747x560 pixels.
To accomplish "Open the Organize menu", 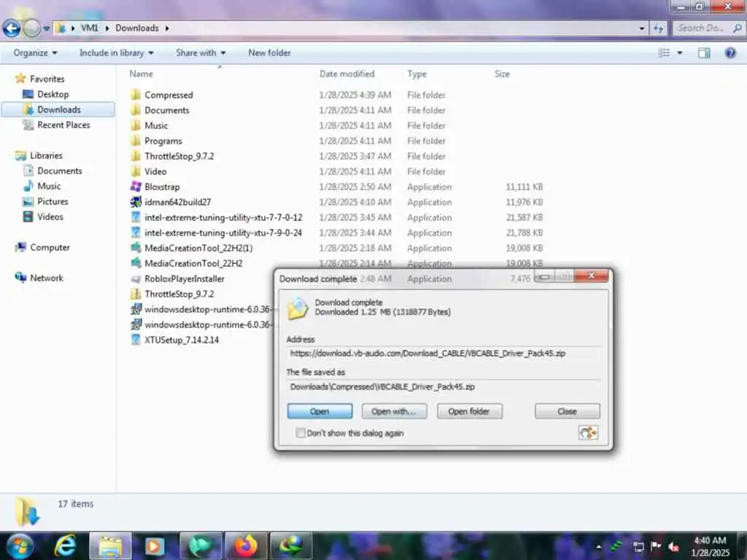I will tap(35, 52).
